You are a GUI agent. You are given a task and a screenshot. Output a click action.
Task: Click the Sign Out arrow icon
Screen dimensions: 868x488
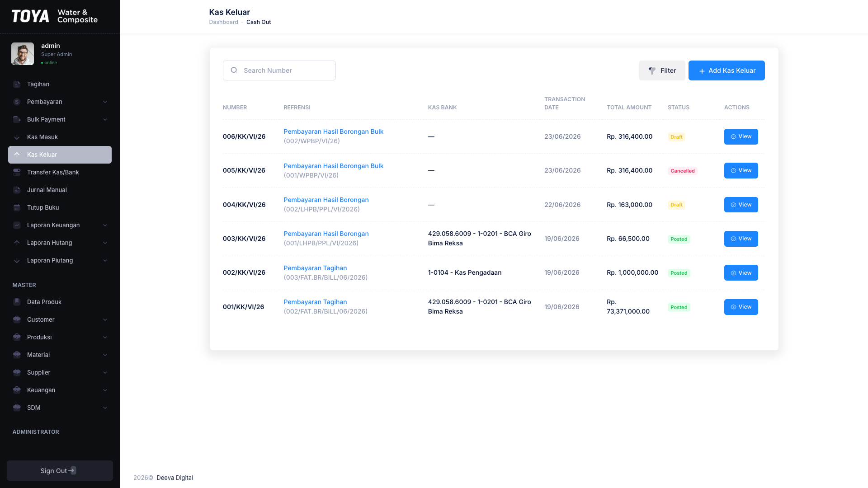click(72, 470)
